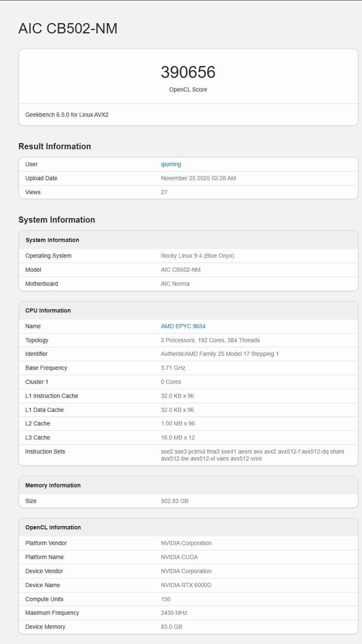Viewport: 362px width, 644px height.
Task: Click the Instruction Sets value list
Action: point(252,455)
